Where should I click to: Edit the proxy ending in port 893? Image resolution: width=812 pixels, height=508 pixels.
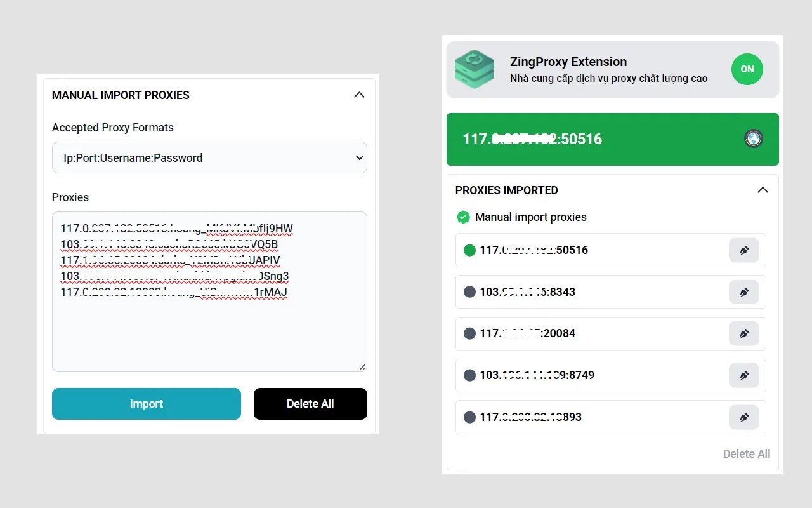point(743,417)
